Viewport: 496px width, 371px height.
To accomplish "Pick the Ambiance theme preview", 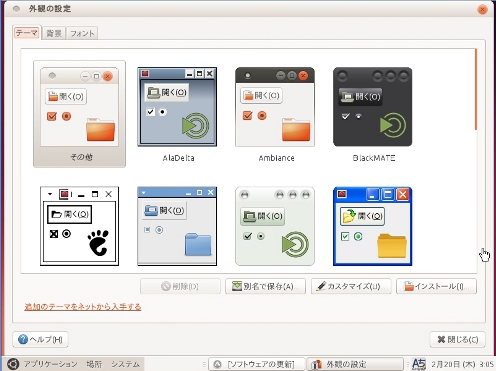I will pos(275,107).
